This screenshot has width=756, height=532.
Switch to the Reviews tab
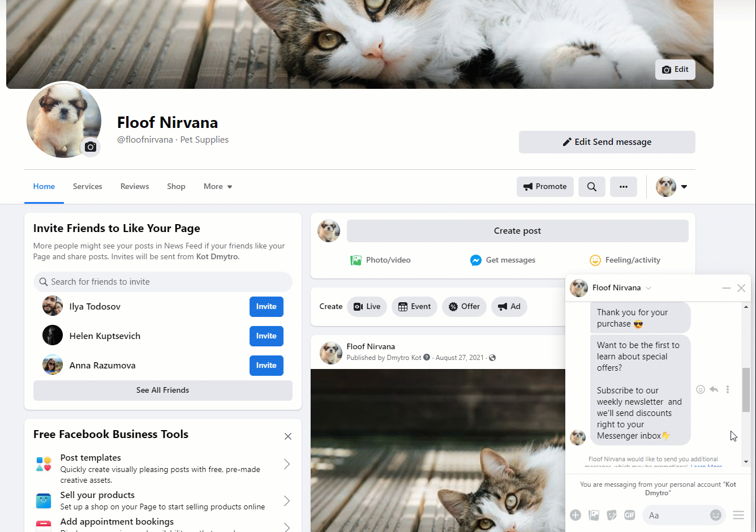tap(135, 187)
